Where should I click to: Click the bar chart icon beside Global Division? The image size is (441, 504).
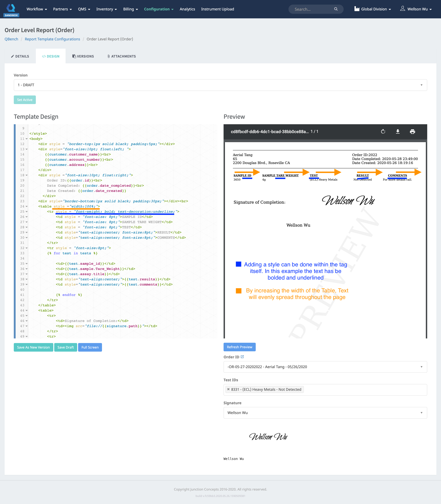point(357,9)
